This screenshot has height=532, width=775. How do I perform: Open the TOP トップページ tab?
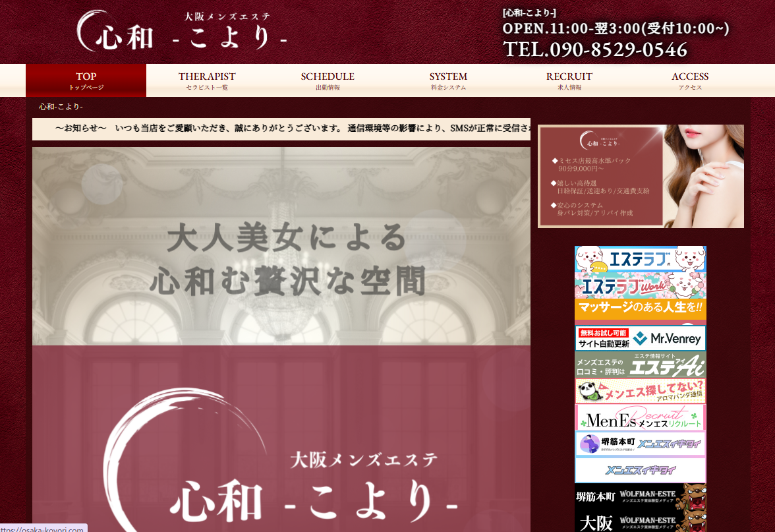tap(86, 80)
